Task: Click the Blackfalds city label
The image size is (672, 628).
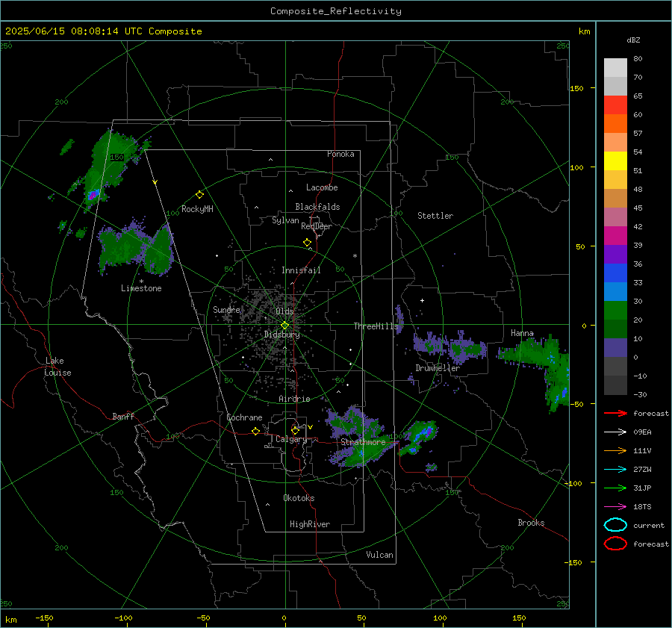Action: point(317,207)
